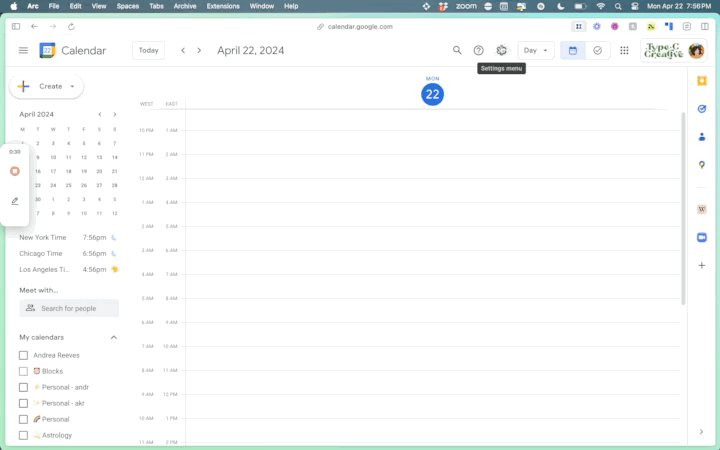720x450 pixels.
Task: Switch to the Tasks view icon
Action: click(597, 50)
